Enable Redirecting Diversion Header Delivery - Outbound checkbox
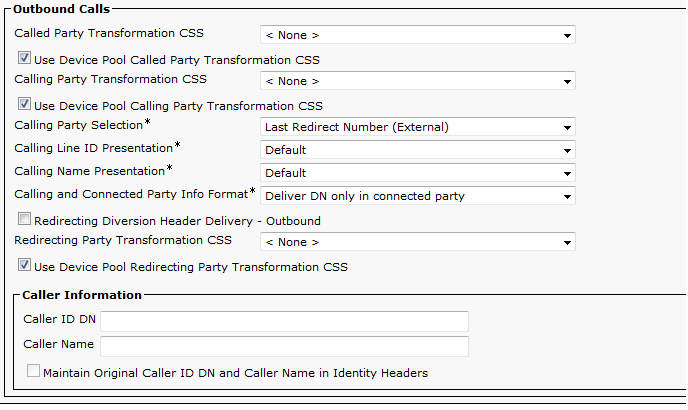 click(24, 219)
